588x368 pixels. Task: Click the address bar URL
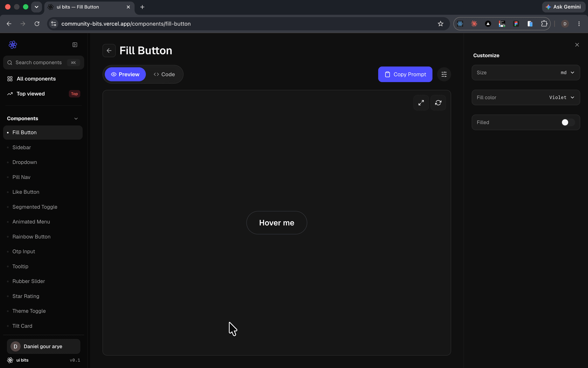126,24
